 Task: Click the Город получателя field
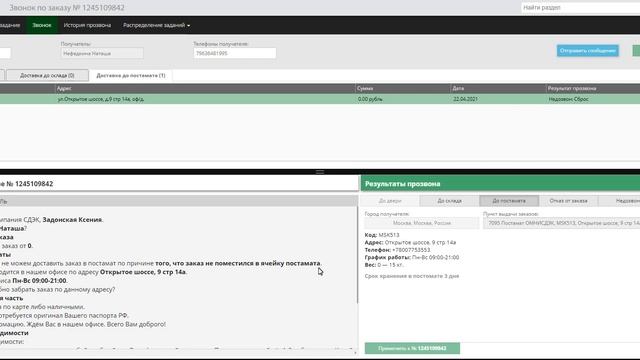pos(422,223)
